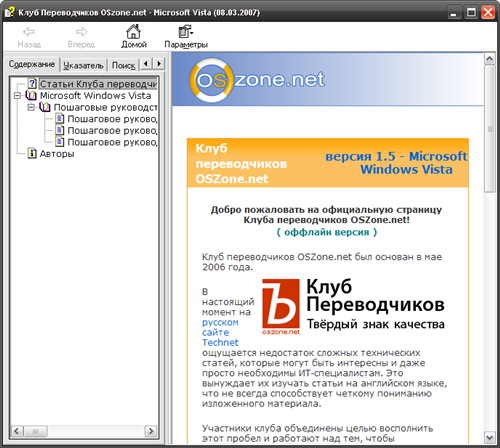Viewport: 500px width, 448px height.
Task: Click the оффлайн версия text
Action: pyautogui.click(x=327, y=232)
